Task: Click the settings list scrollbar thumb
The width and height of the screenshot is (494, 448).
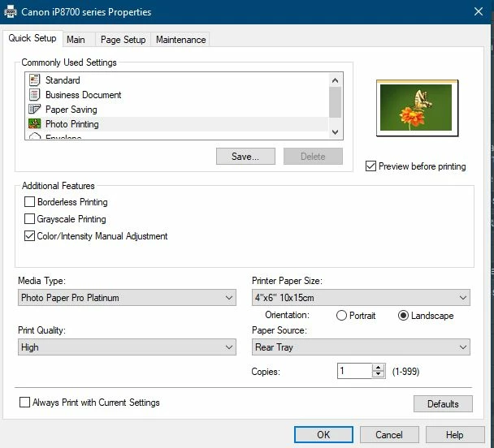Action: (x=336, y=102)
